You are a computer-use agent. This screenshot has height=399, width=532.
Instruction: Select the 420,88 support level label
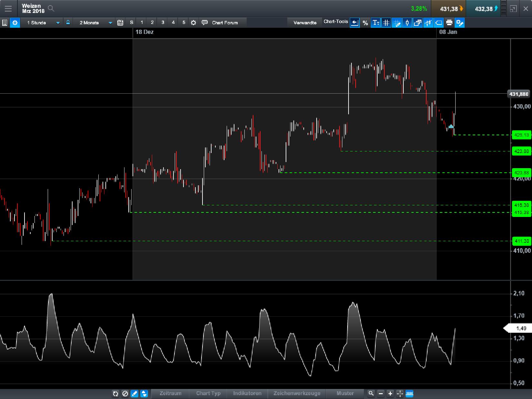coord(521,173)
